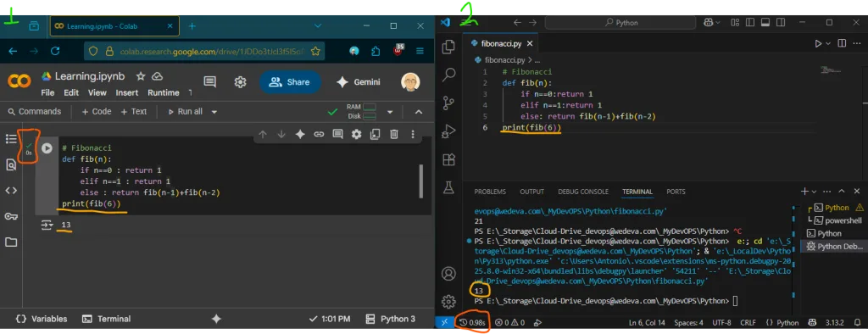Open the browser list-all-tabs chevron

pos(318,26)
